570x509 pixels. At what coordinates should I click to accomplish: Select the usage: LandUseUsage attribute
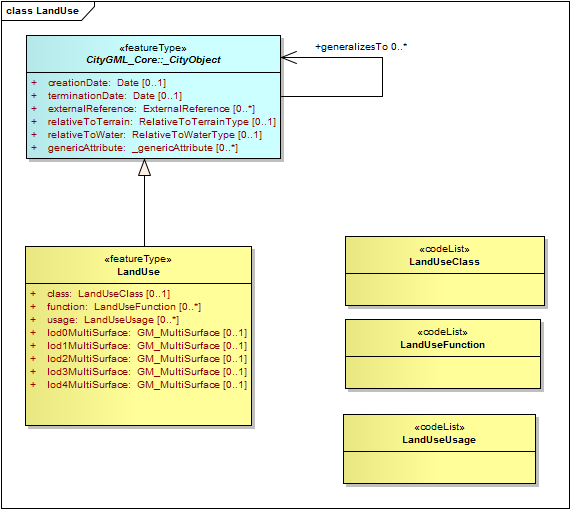[113, 320]
